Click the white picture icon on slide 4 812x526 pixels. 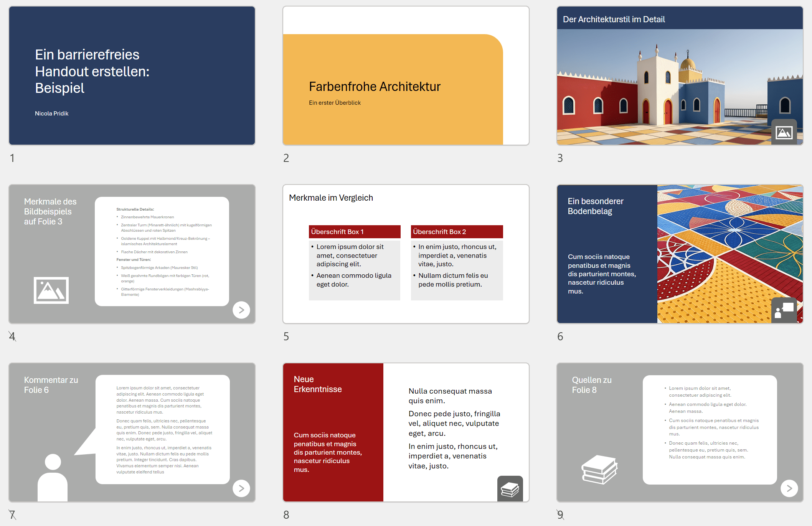point(51,290)
